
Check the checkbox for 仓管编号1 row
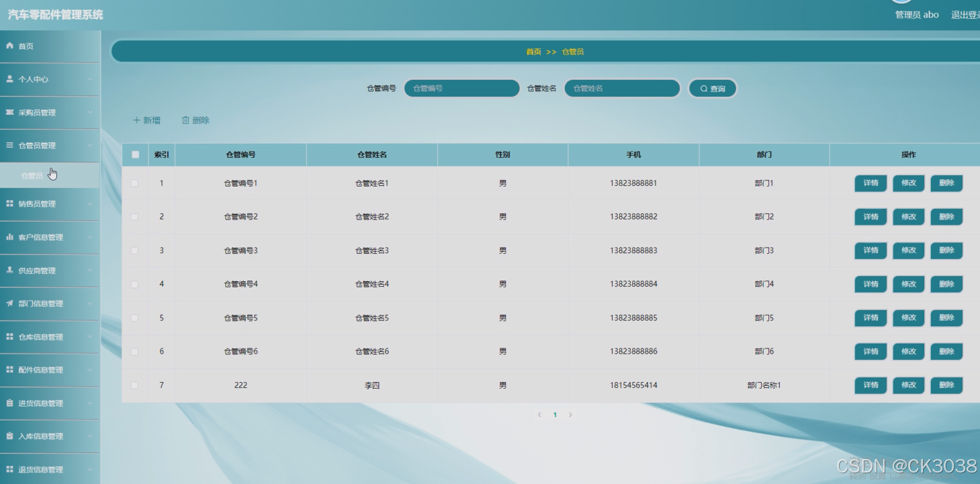pos(134,183)
